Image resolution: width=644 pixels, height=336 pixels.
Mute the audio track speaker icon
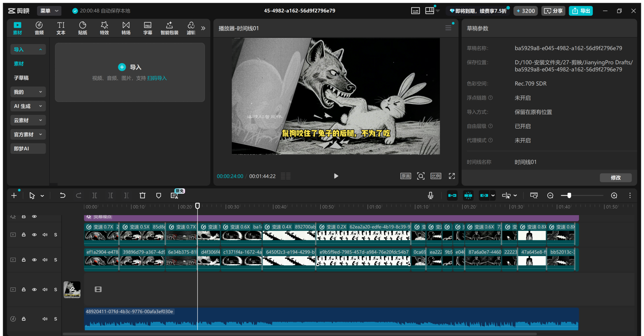tap(45, 319)
